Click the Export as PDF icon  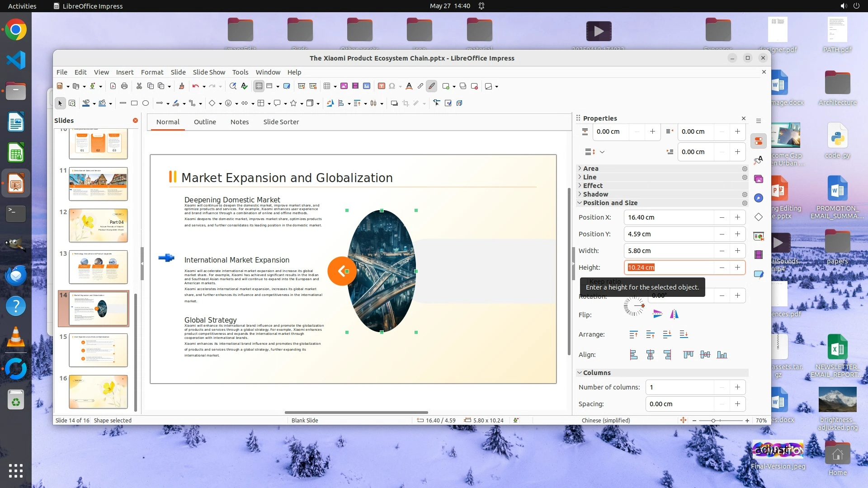[x=113, y=86]
